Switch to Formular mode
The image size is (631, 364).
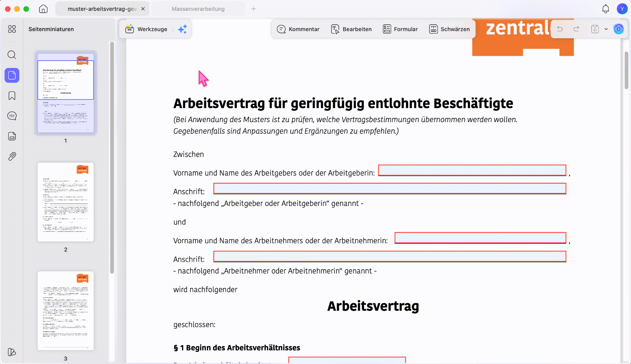click(400, 29)
